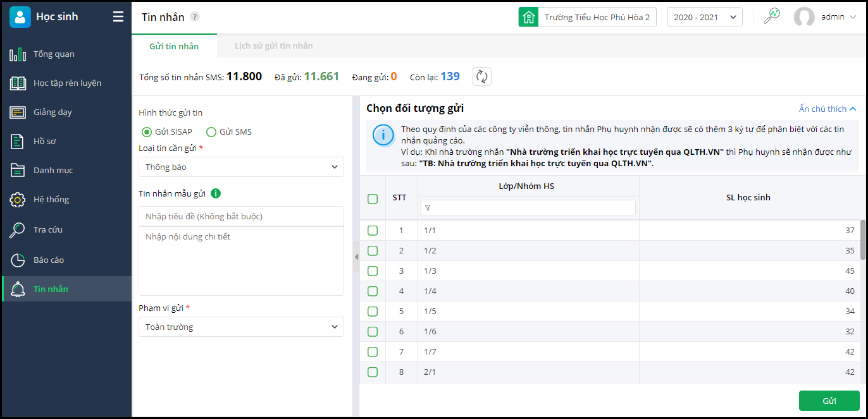Open the Loại tin cần gửi dropdown

(241, 167)
